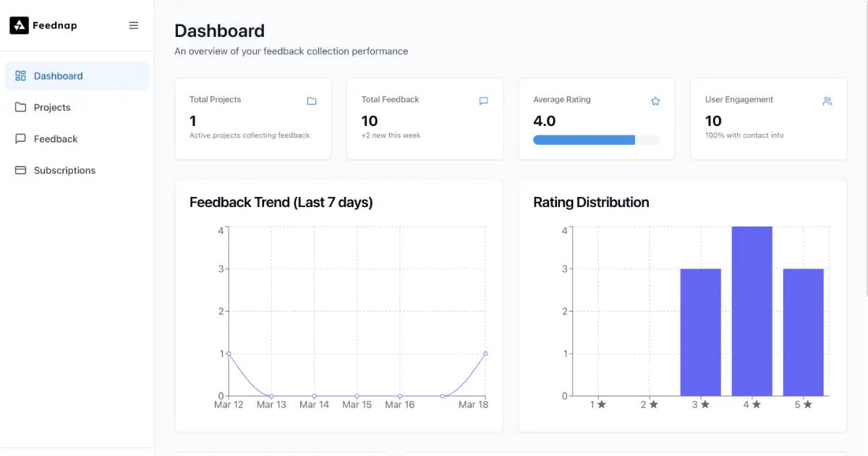The height and width of the screenshot is (456, 868).
Task: Toggle the sidebar with hamburger menu icon
Action: pyautogui.click(x=134, y=25)
